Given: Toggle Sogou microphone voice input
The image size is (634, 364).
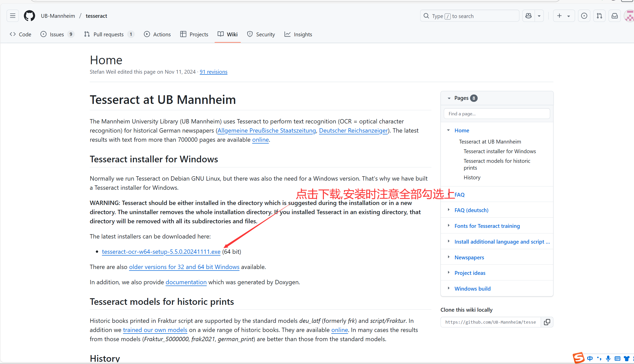Looking at the screenshot, I should click(608, 358).
